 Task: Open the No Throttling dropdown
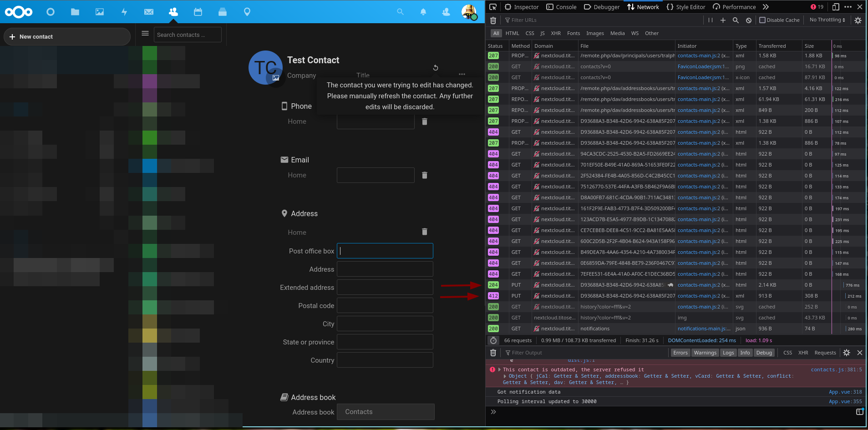(827, 20)
